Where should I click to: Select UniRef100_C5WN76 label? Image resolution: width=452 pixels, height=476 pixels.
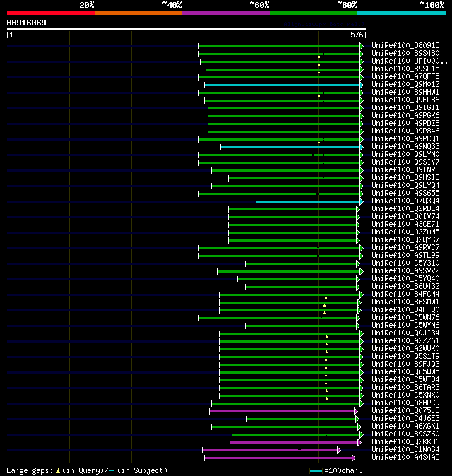coord(405,318)
